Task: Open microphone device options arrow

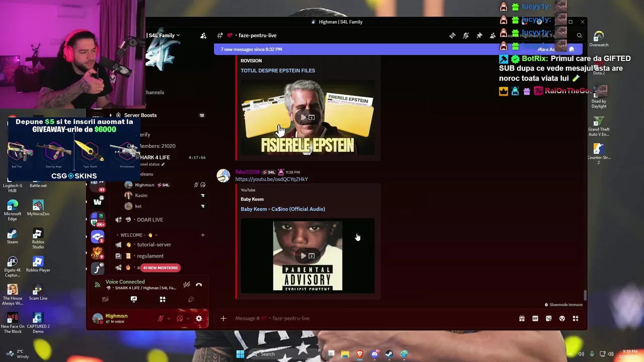Action: (169, 318)
